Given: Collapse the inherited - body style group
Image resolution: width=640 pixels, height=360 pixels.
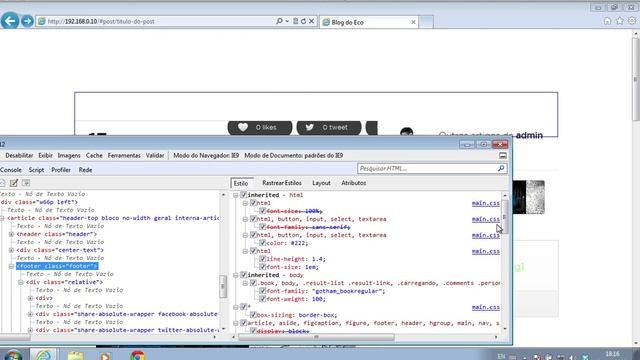Looking at the screenshot, I should coord(236,275).
